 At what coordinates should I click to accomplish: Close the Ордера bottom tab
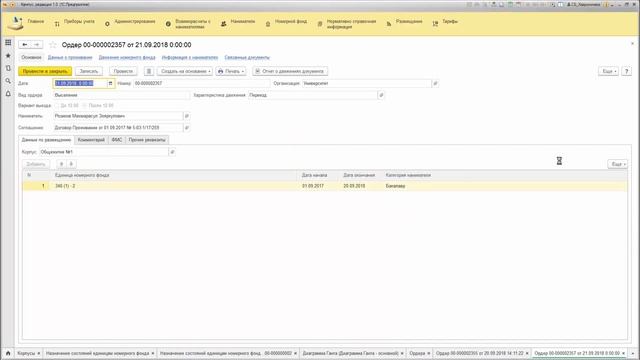429,353
